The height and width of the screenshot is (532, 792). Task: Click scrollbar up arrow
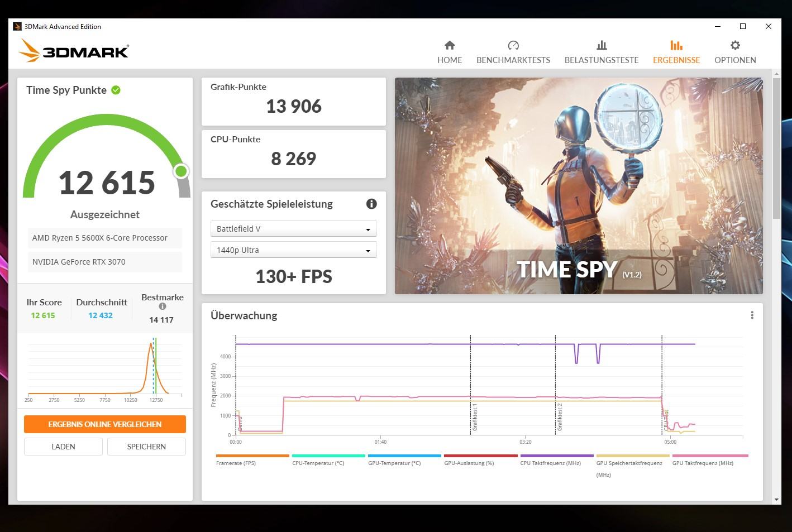tap(776, 74)
